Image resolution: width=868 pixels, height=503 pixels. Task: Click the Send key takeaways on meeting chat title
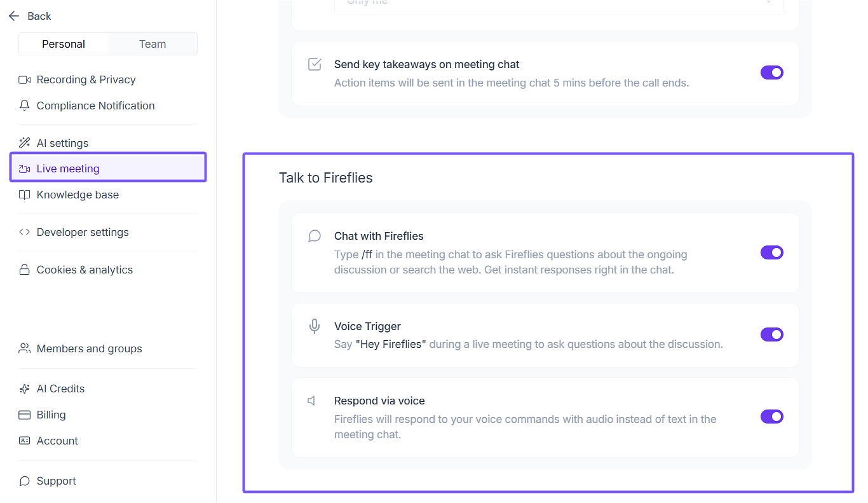coord(427,64)
